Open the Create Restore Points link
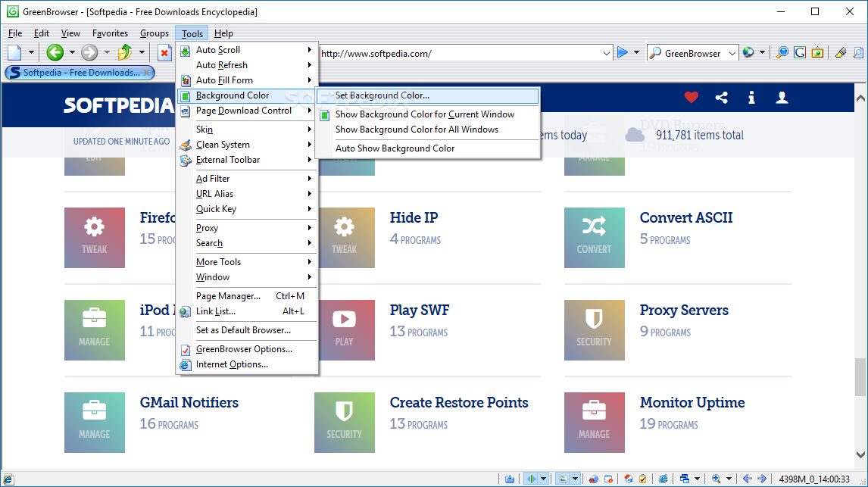The width and height of the screenshot is (868, 487). point(459,402)
